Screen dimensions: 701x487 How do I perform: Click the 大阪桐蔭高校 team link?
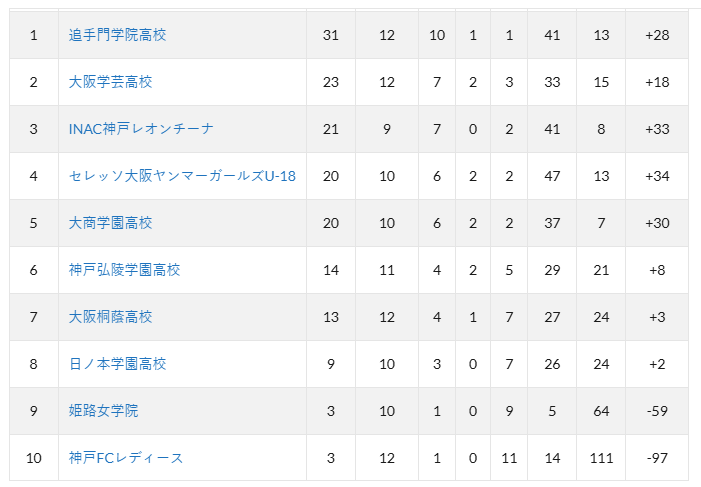[110, 317]
